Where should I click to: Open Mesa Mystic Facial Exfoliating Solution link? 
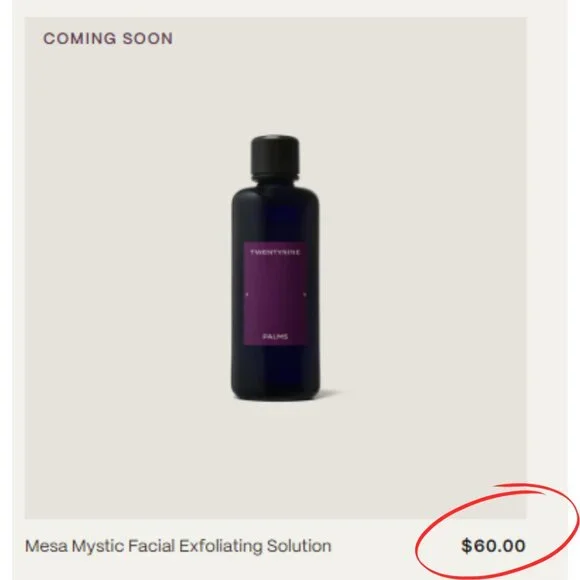pos(178,546)
